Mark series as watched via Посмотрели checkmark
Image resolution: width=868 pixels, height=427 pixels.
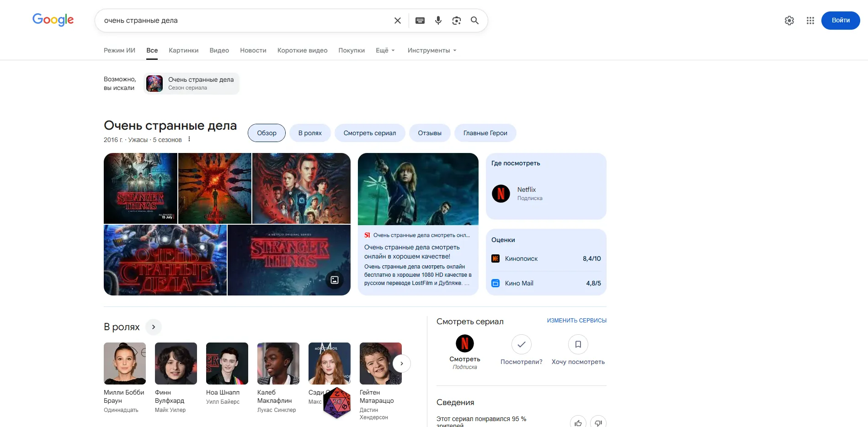tap(521, 344)
